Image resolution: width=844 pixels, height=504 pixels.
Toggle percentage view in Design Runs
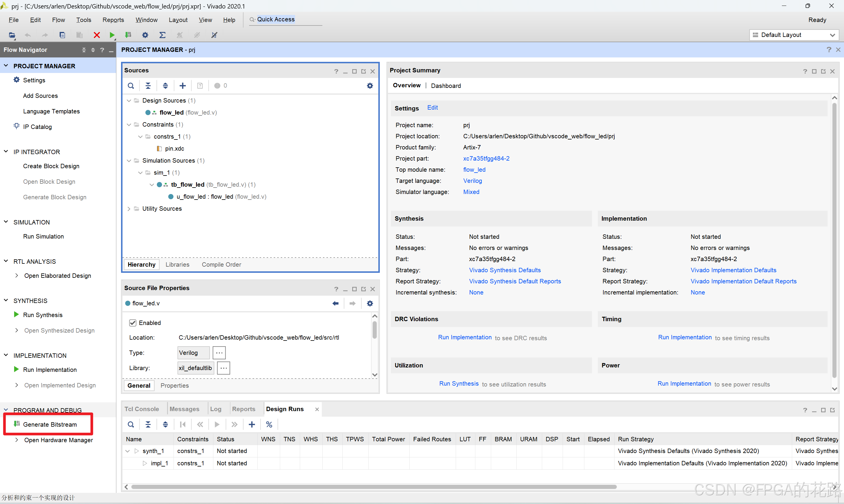pyautogui.click(x=269, y=425)
